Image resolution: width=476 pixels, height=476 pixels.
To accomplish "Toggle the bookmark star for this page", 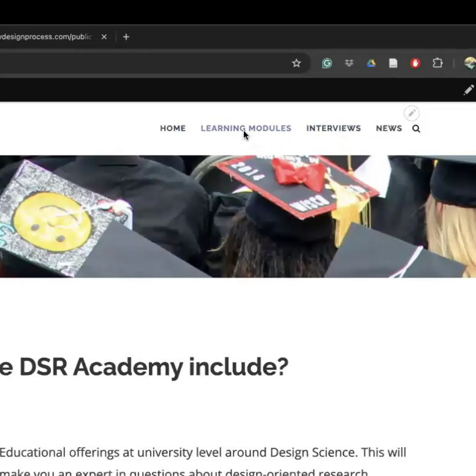I will pos(296,63).
